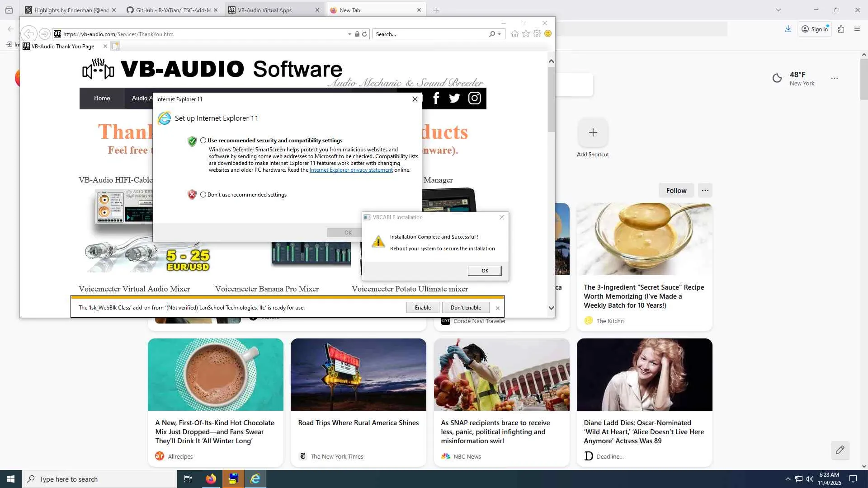This screenshot has height=488, width=868.
Task: Select Don't use recommended settings radio
Action: pos(203,195)
